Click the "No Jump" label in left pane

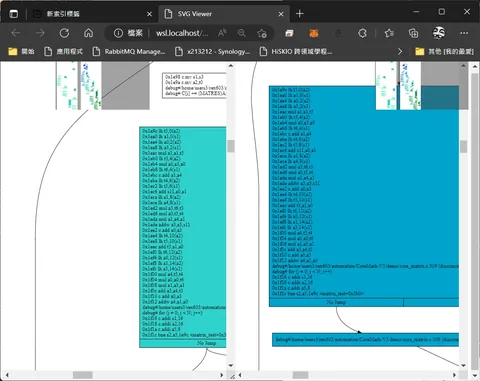tap(206, 343)
